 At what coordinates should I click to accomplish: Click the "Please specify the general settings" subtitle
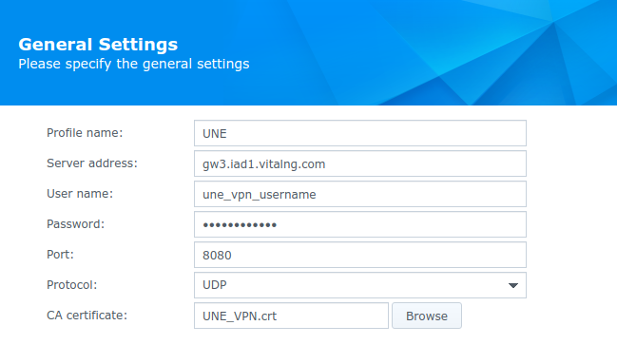pos(134,64)
